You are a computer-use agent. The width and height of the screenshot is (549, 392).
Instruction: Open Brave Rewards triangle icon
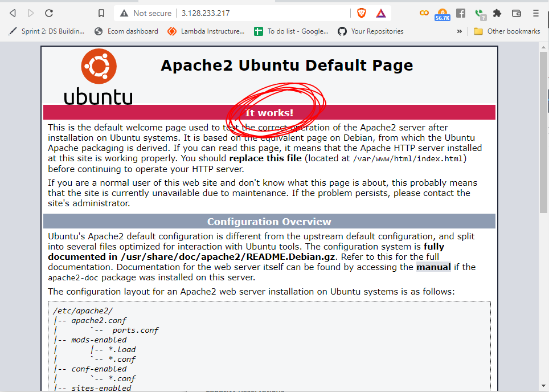point(380,13)
